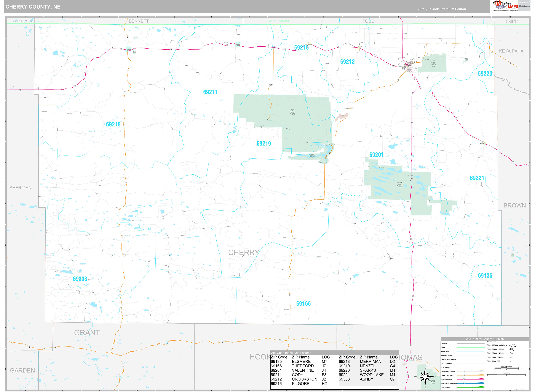Click CROOKSTON in the ZIP index table
The image size is (535, 392).
pos(304,379)
